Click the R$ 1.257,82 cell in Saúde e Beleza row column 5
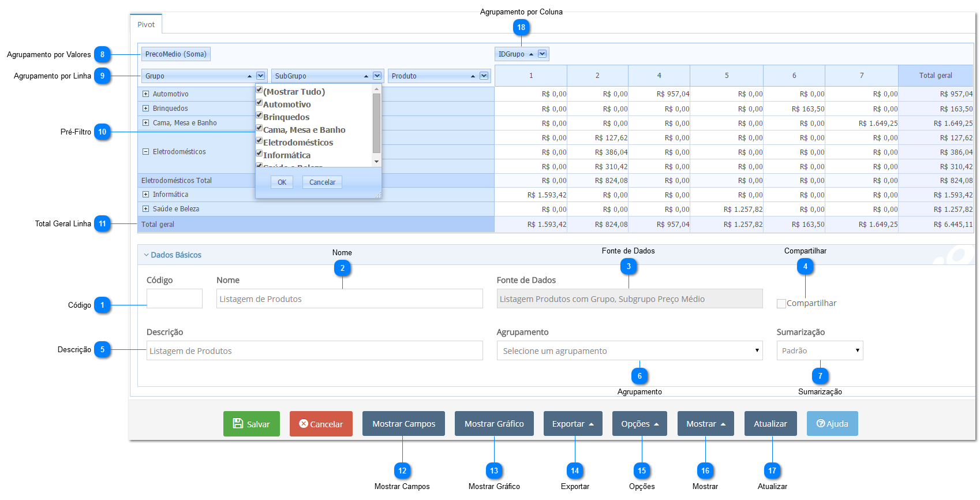Screen dimensions: 980x500 click(727, 209)
